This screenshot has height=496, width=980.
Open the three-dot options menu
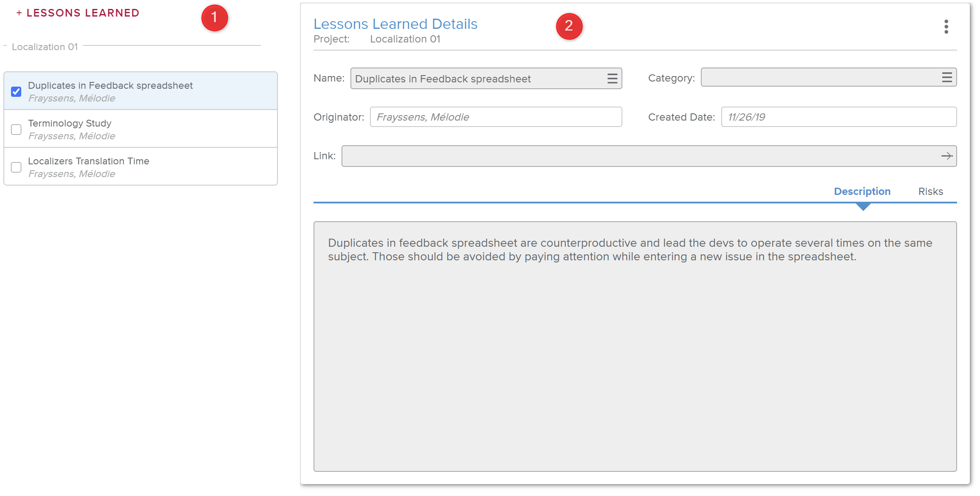tap(946, 26)
